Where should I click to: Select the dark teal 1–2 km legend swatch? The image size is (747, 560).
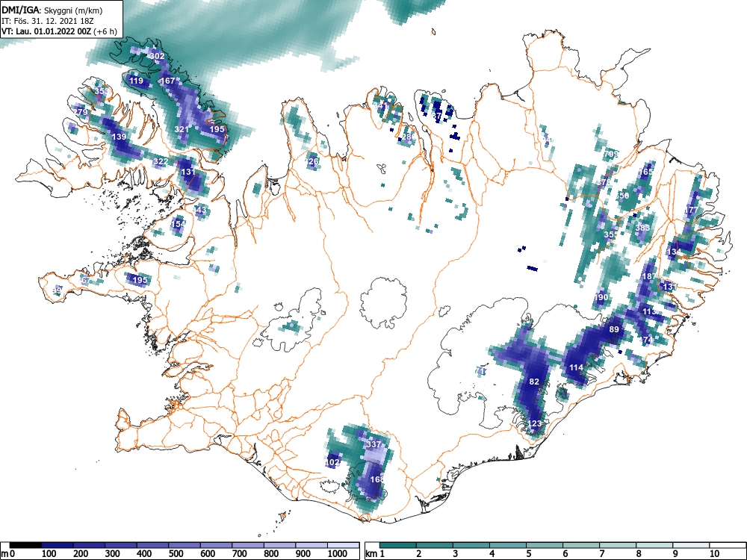pos(398,545)
